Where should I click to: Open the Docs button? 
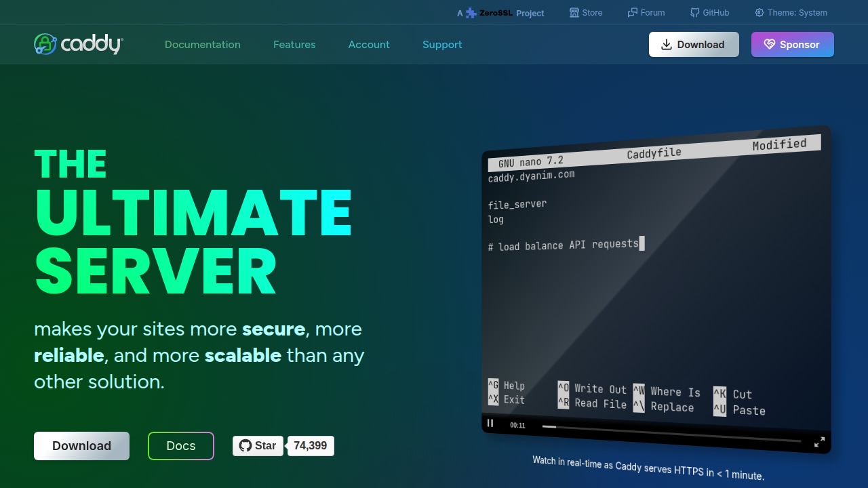[181, 446]
